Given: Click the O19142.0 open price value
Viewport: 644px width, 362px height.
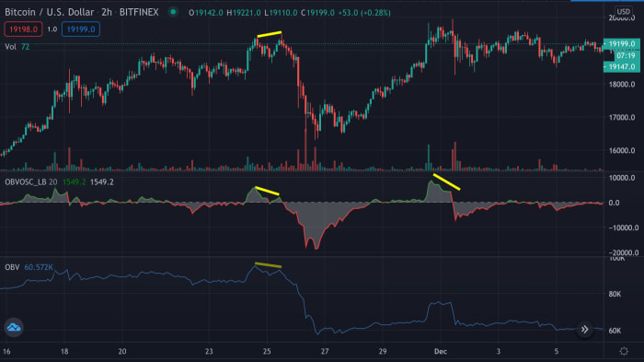Looking at the screenshot, I should [x=206, y=13].
